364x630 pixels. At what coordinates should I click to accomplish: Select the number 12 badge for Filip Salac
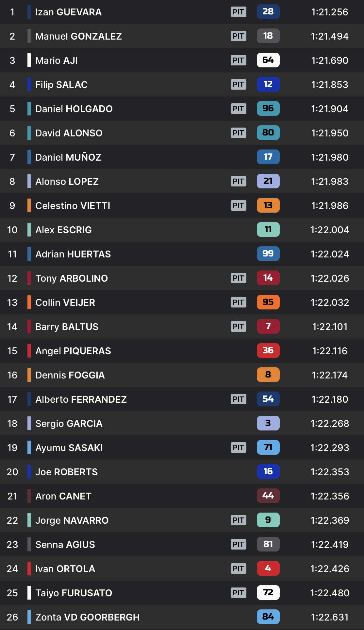pos(268,84)
